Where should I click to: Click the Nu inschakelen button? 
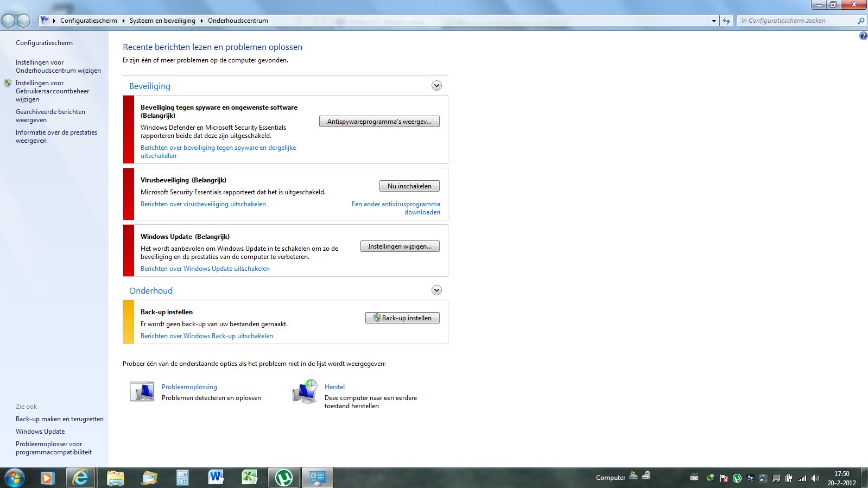[409, 186]
